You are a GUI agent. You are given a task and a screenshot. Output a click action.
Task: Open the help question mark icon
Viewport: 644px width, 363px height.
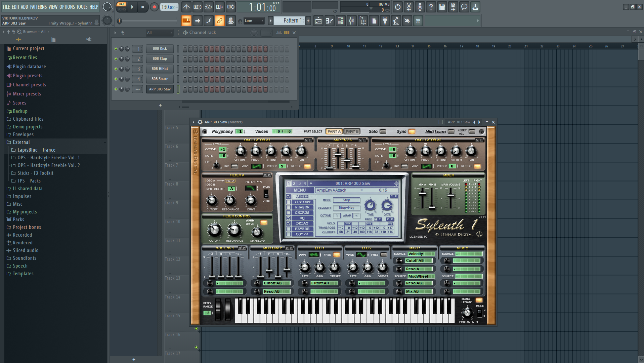click(431, 7)
